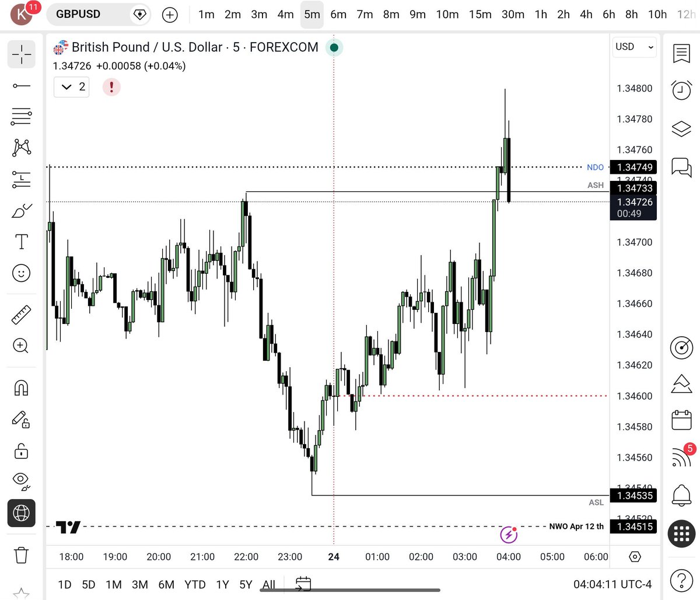The height and width of the screenshot is (600, 700).
Task: Open the chats panel
Action: (x=681, y=166)
